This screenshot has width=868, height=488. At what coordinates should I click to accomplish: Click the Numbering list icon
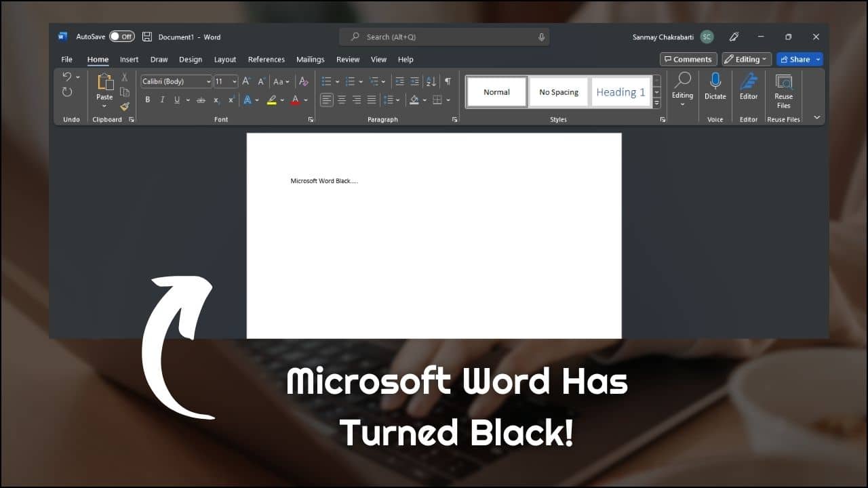coord(350,81)
